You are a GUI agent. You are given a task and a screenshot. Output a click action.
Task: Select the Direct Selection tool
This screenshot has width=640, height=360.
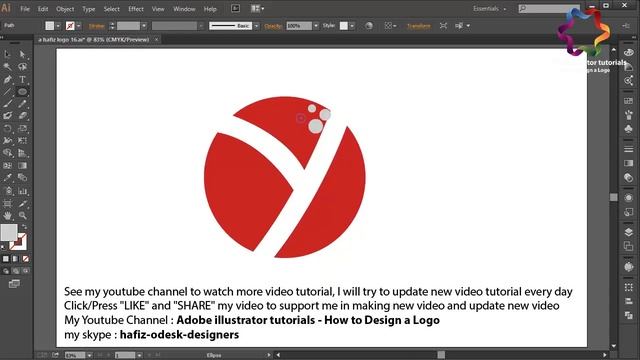click(22, 54)
